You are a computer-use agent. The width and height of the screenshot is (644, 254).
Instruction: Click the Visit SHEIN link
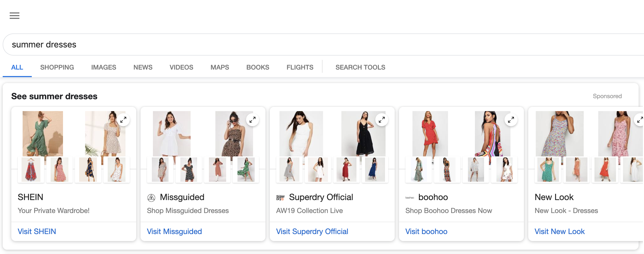point(37,231)
